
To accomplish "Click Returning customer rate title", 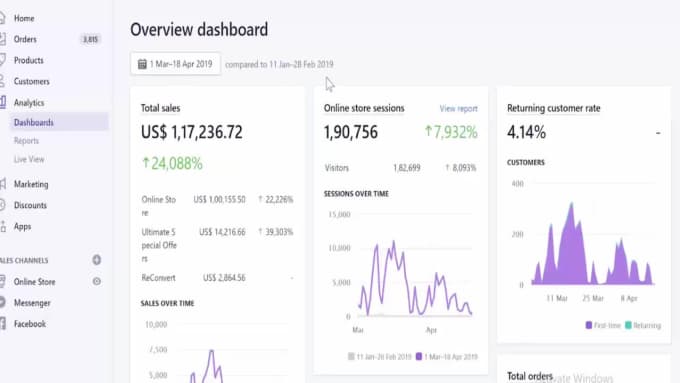I will tap(554, 108).
